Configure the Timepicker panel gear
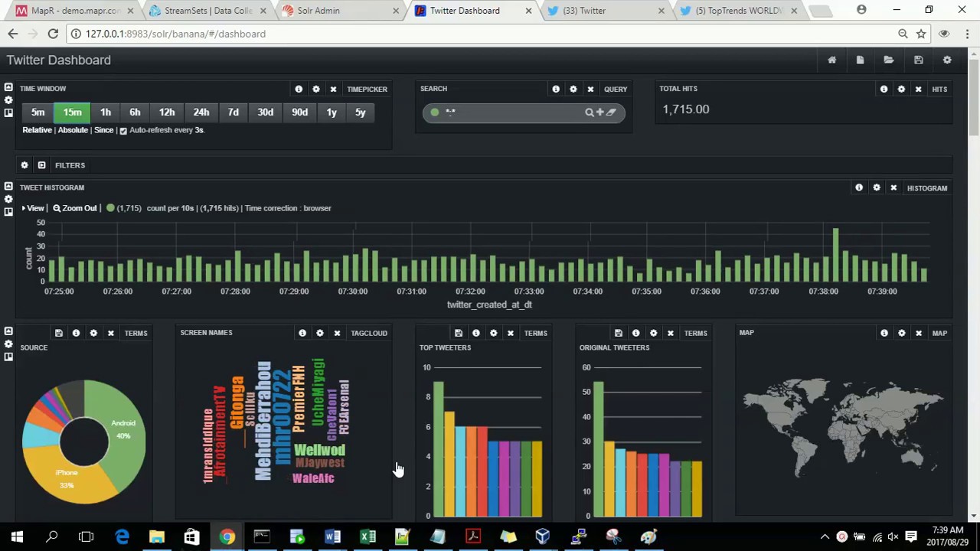The image size is (980, 551). point(315,89)
